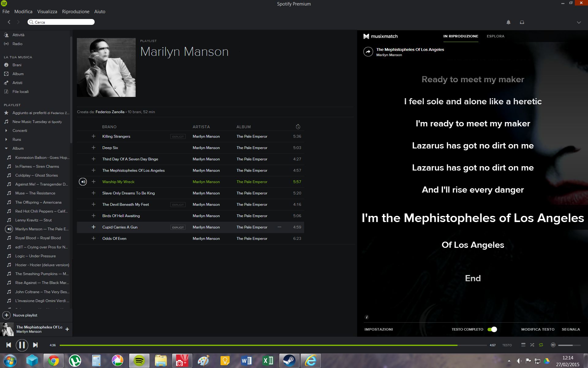Share the current song lyrics via the arrow icon
This screenshot has width=588, height=368.
[368, 52]
